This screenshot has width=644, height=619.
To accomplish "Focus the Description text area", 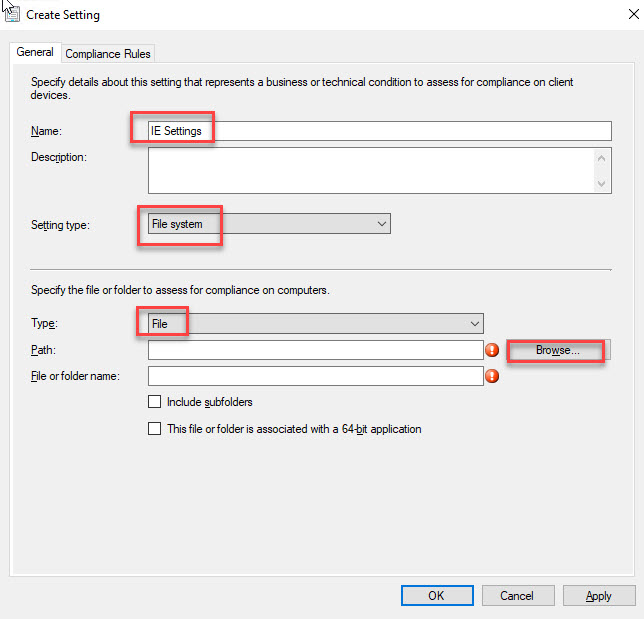I will [x=370, y=170].
